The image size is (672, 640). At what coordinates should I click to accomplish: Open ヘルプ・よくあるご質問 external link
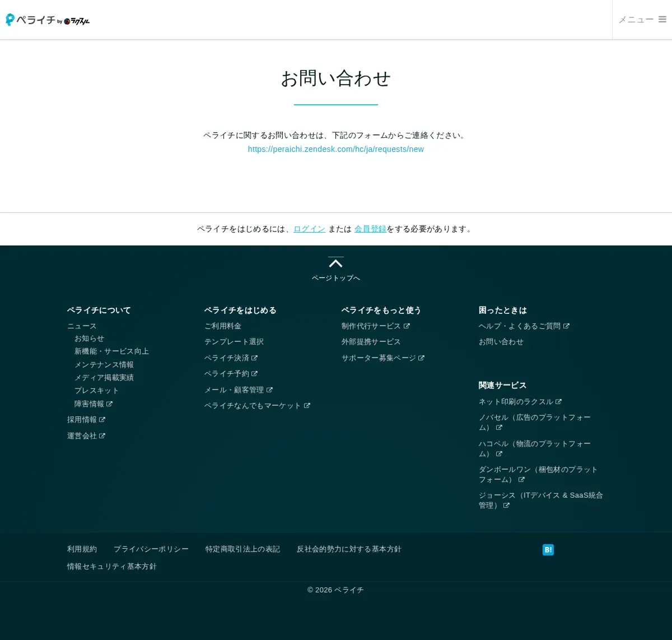coord(523,326)
